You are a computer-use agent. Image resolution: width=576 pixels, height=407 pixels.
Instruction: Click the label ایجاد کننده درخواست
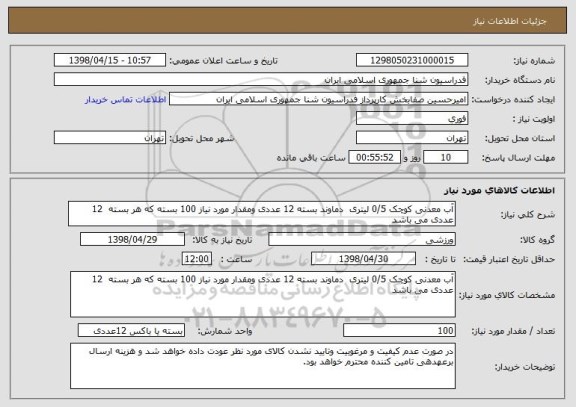pyautogui.click(x=513, y=100)
